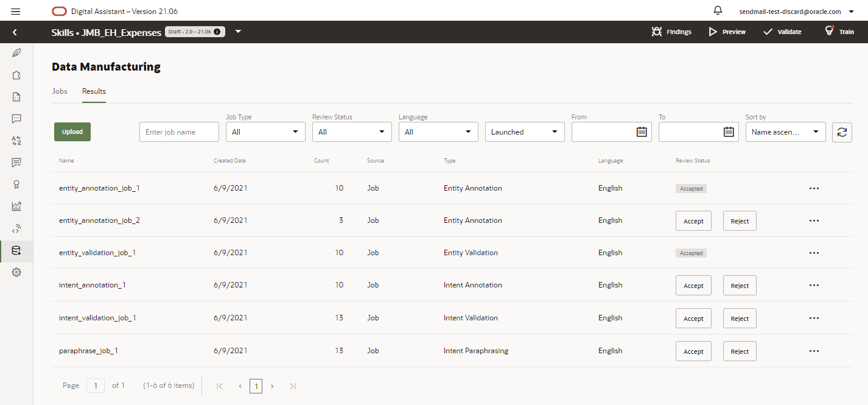Image resolution: width=868 pixels, height=405 pixels.
Task: Accept the entity_annotation_job_2 result
Action: (x=693, y=221)
